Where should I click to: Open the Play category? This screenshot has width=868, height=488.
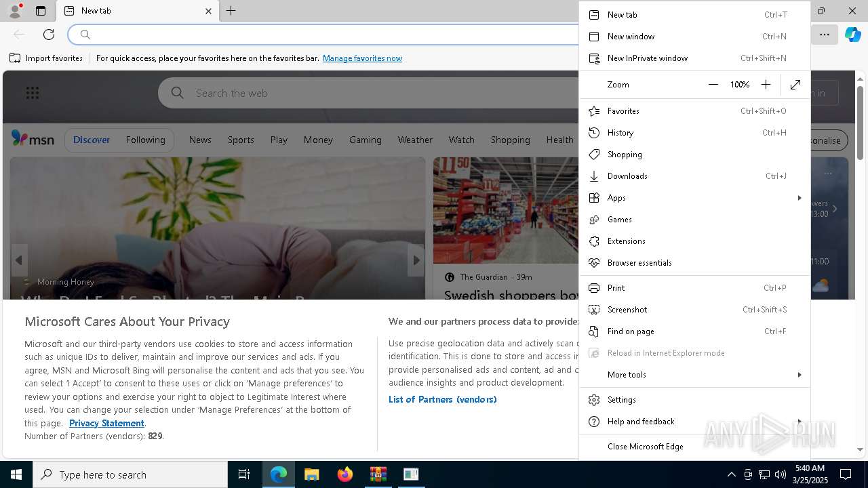pyautogui.click(x=279, y=140)
